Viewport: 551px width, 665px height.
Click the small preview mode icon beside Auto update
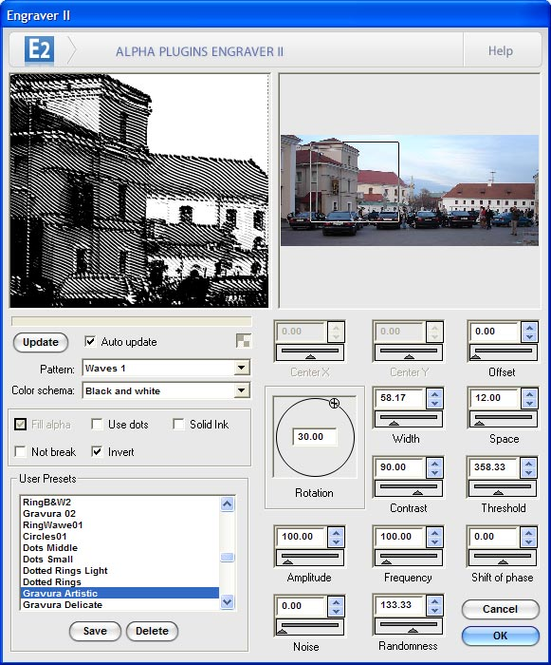243,341
